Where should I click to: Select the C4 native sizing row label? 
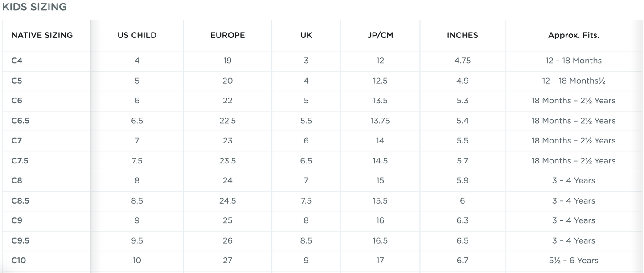[x=17, y=61]
